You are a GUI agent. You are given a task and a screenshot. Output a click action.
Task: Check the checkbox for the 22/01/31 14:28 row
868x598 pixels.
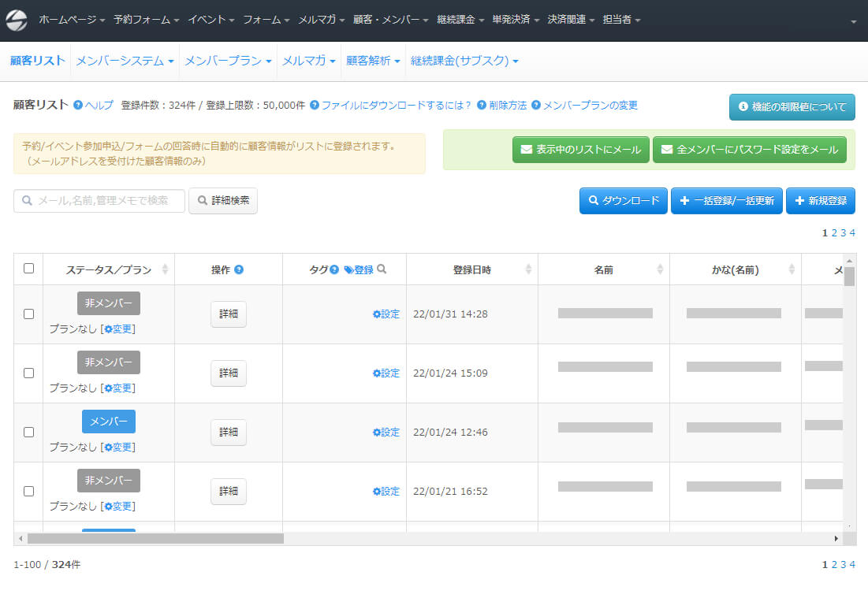29,314
